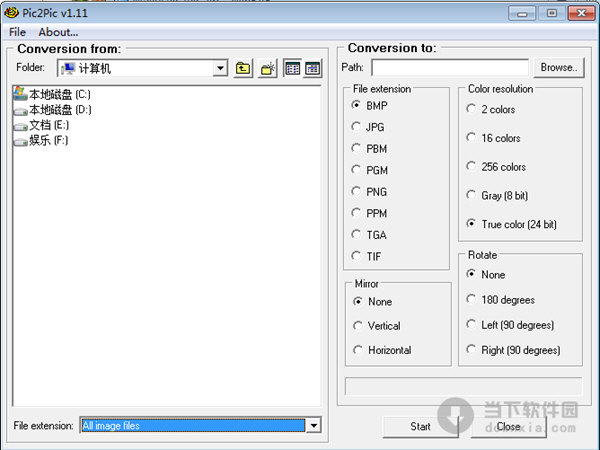Choose True color (24 bit) option
The width and height of the screenshot is (600, 450).
(511, 224)
